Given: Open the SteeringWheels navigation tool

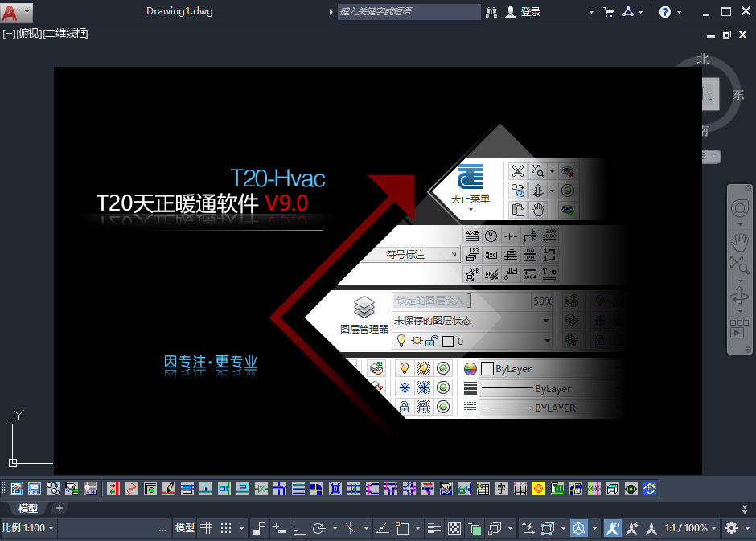Looking at the screenshot, I should click(x=739, y=209).
